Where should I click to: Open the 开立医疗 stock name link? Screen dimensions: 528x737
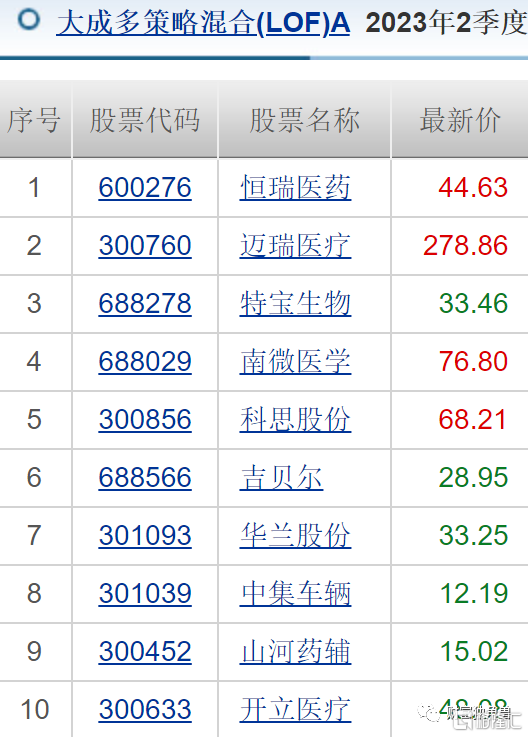point(295,709)
